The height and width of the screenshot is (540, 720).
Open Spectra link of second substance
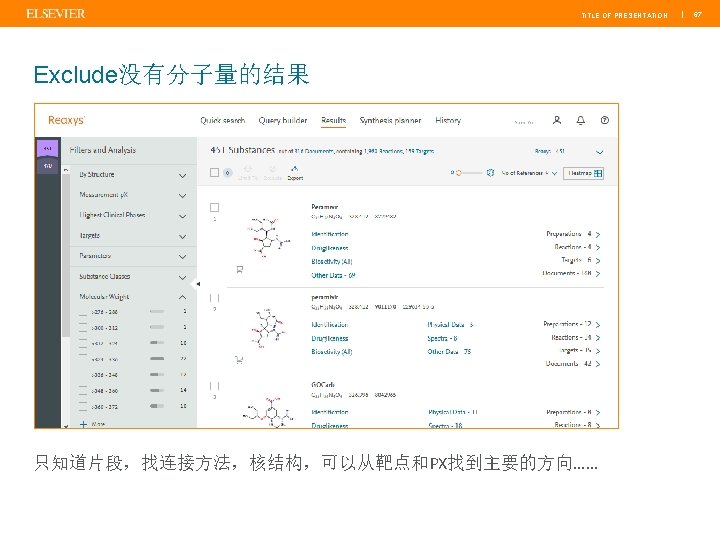pyautogui.click(x=442, y=338)
